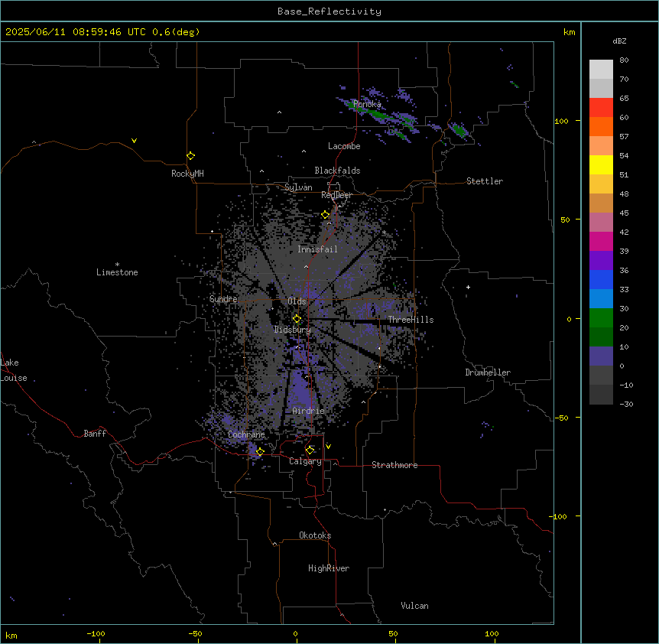Viewport: 659px width, 644px height.
Task: Select the 100 tick on bottom axis
Action: click(x=492, y=633)
